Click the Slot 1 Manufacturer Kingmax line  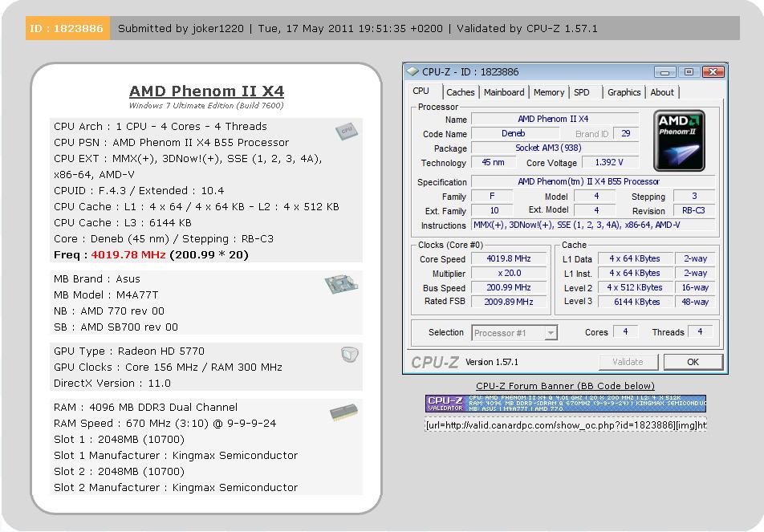click(176, 456)
